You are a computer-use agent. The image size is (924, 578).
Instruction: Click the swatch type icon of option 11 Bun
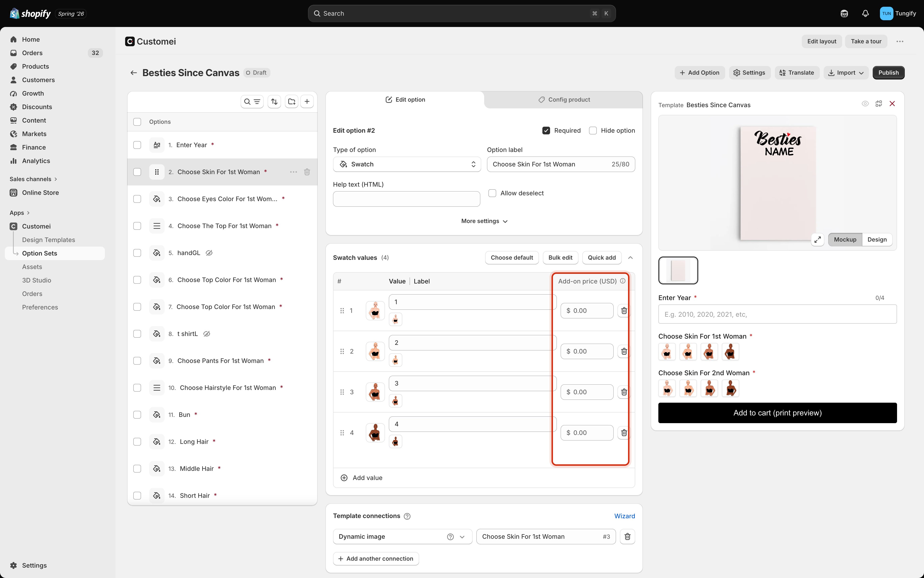(157, 415)
